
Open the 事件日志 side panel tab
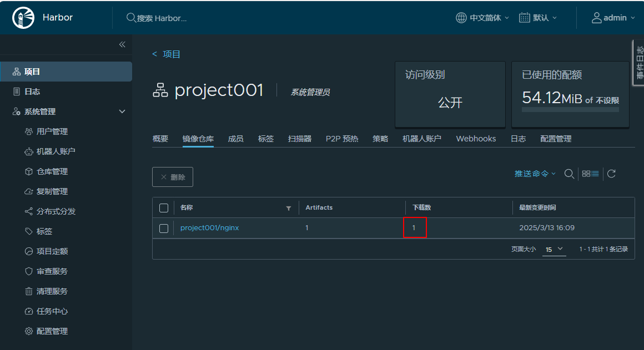coord(638,63)
